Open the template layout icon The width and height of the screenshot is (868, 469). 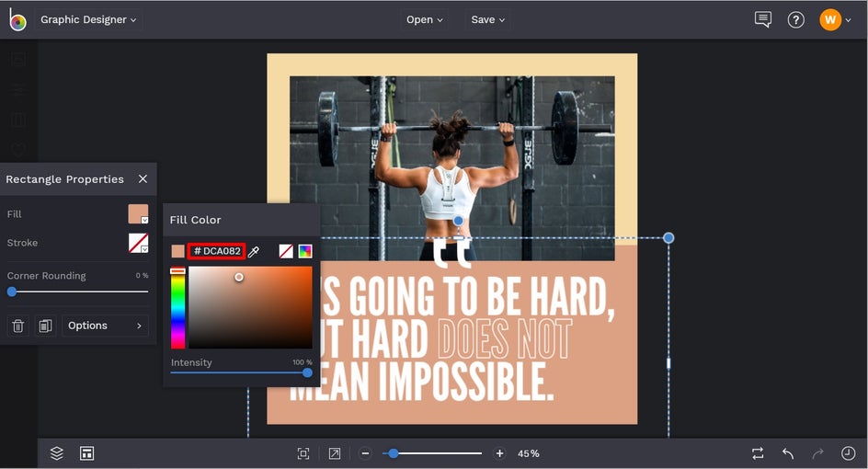click(87, 453)
